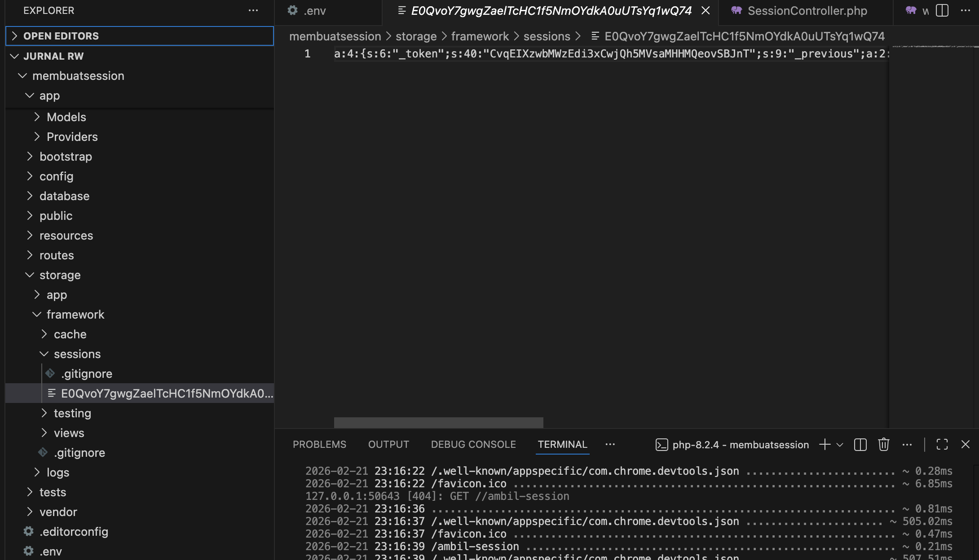Screen dimensions: 979x560
Task: Expand the Models folder
Action: point(66,117)
